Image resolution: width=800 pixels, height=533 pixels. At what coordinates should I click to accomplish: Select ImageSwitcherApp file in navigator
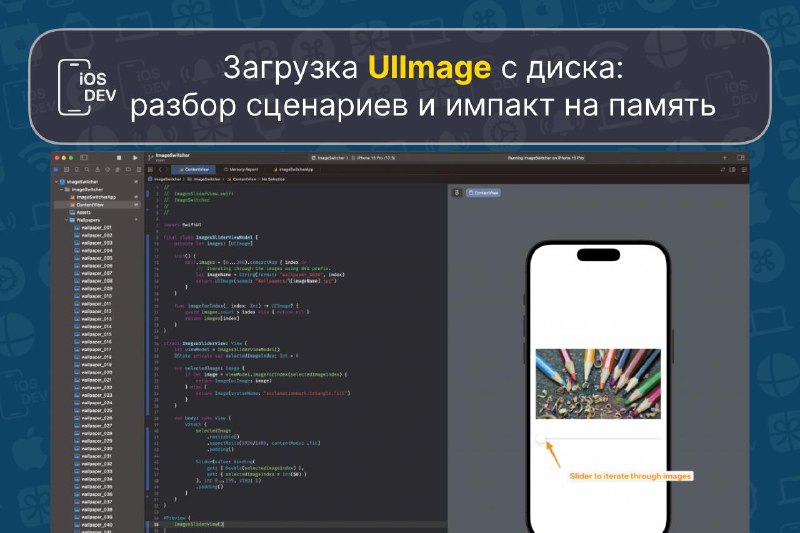click(x=97, y=197)
